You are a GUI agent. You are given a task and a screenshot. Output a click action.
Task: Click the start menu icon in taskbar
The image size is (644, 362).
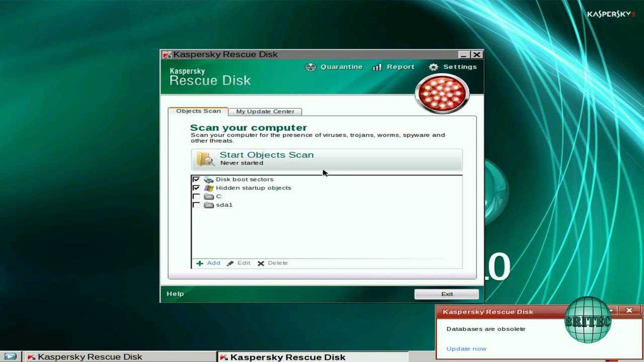click(x=10, y=357)
